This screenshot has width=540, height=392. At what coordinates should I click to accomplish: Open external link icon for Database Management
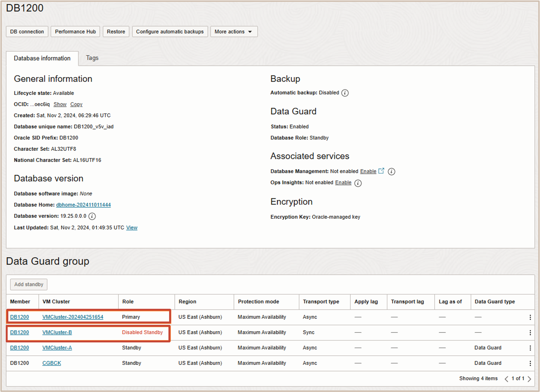381,171
